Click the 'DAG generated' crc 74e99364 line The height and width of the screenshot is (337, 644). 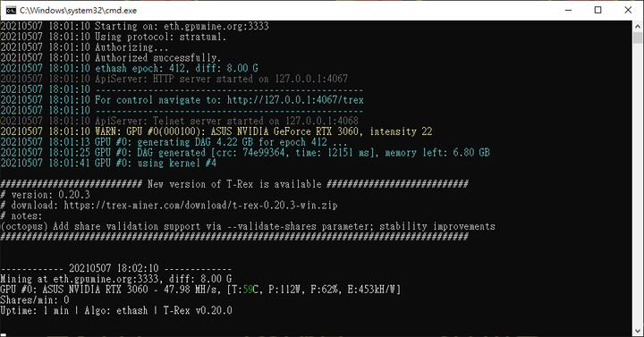coord(245,153)
